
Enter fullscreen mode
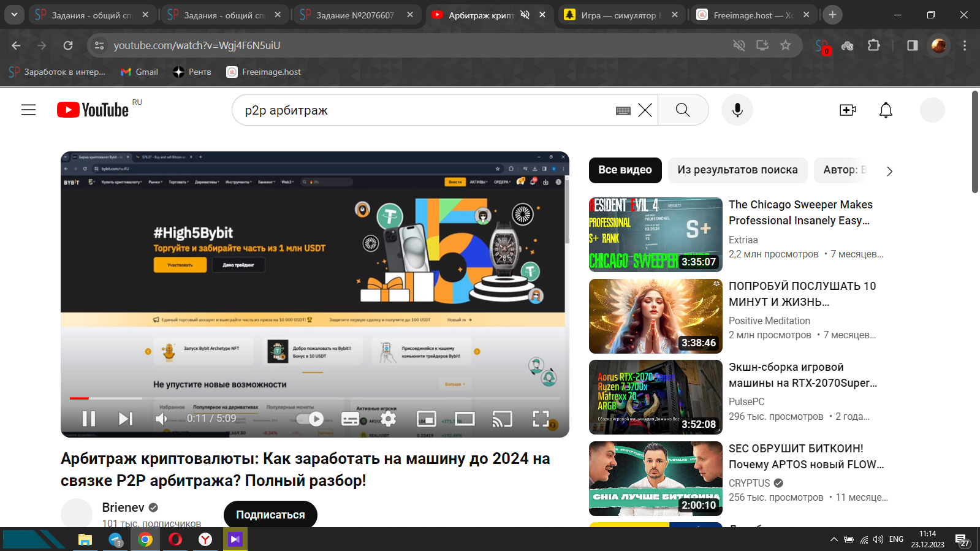click(x=541, y=419)
